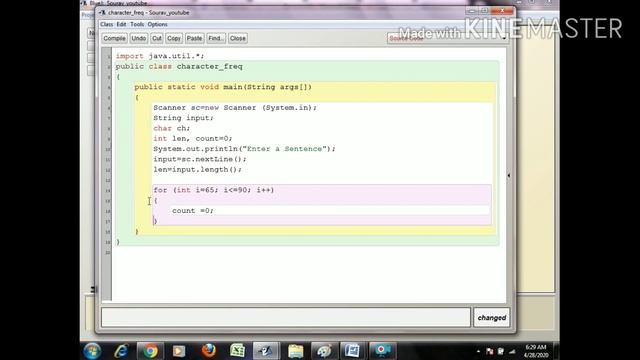This screenshot has height=360, width=640.
Task: Click the line 'import java.util.*;'
Action: [x=160, y=56]
